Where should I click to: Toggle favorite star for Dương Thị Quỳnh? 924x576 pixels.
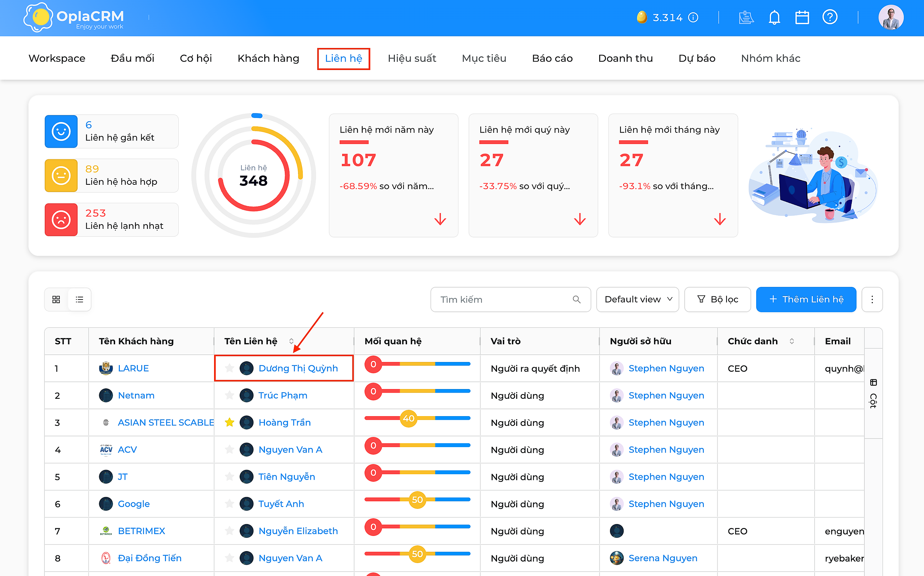229,368
